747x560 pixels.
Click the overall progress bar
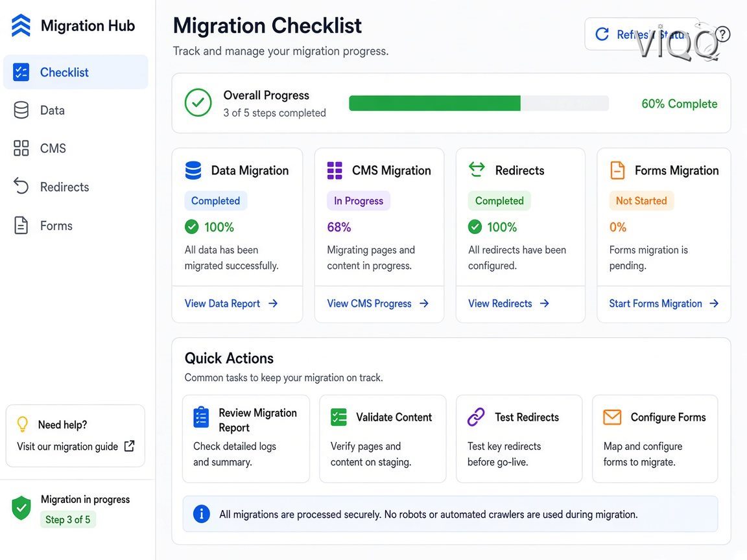coord(479,103)
